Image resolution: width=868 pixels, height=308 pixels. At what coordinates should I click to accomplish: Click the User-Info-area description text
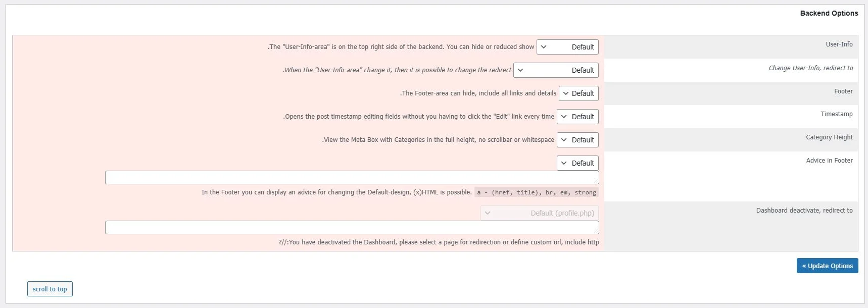point(401,47)
